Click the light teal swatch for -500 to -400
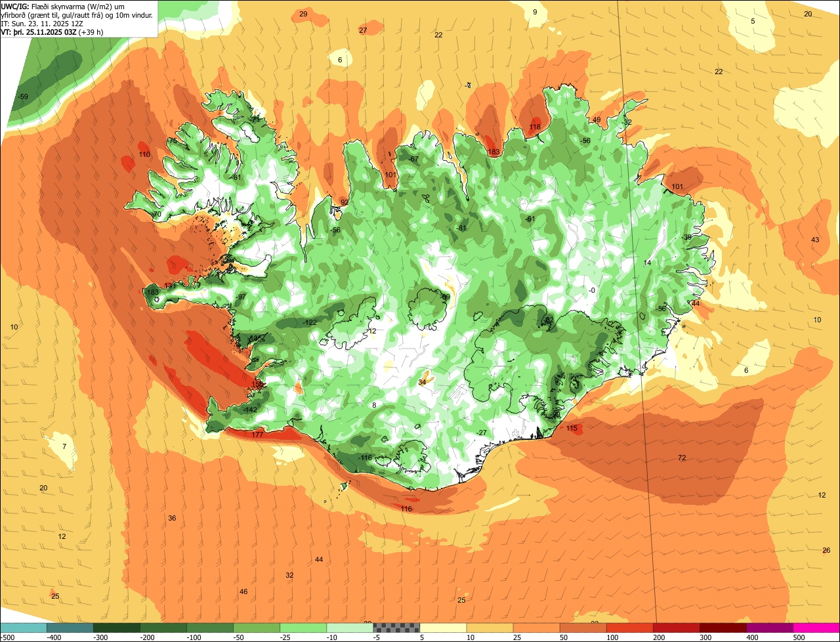This screenshot has width=840, height=642. click(24, 628)
